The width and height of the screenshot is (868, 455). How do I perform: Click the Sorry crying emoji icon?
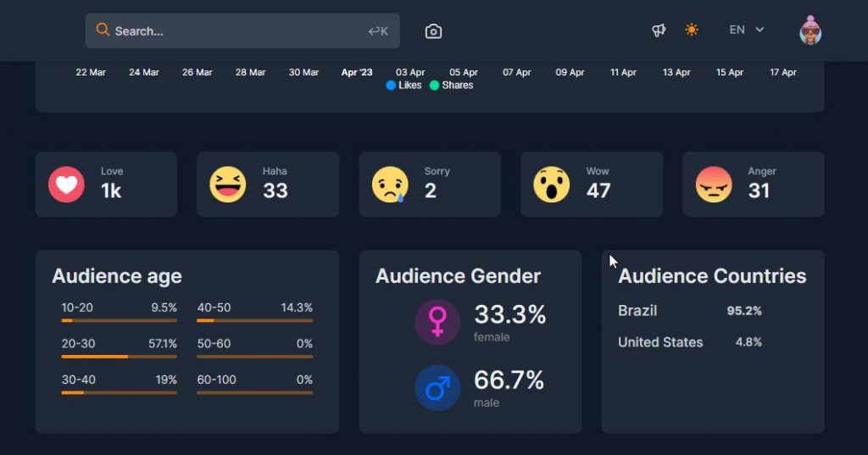click(390, 184)
